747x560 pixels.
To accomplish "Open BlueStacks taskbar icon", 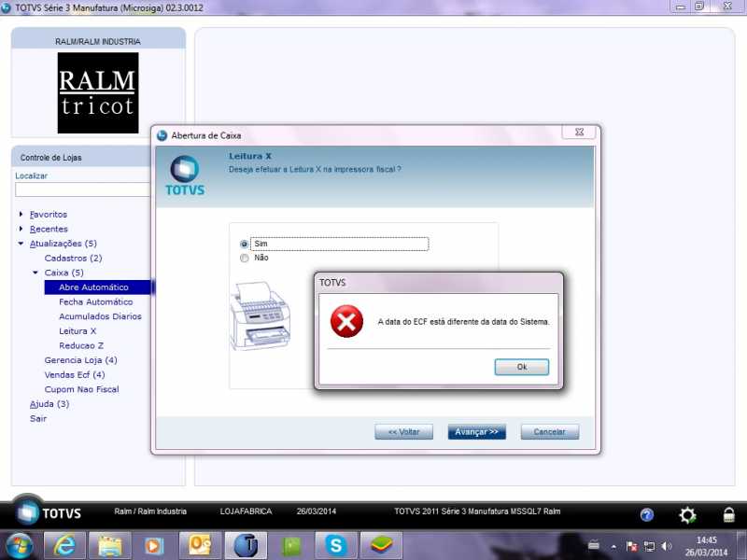I will coord(381,546).
